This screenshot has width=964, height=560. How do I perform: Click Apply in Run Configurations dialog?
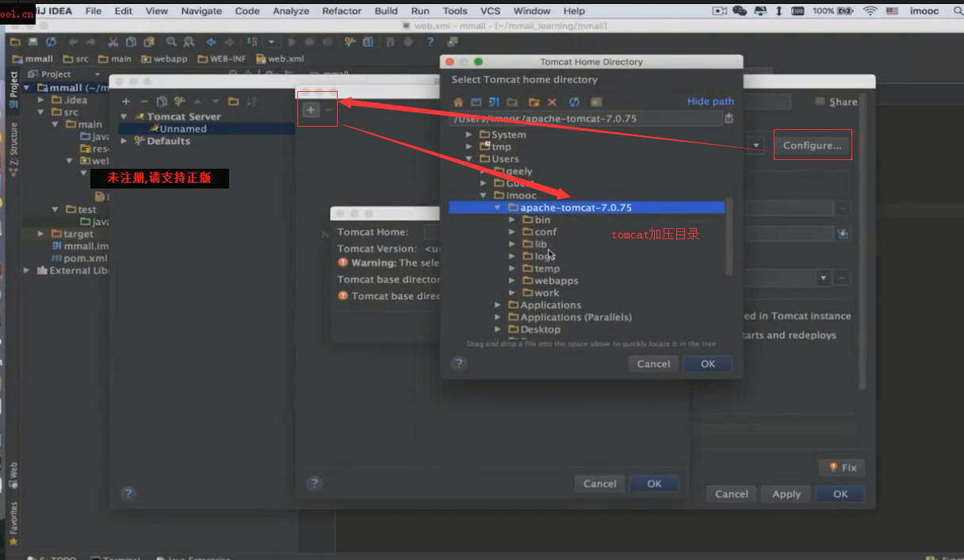[x=786, y=493]
